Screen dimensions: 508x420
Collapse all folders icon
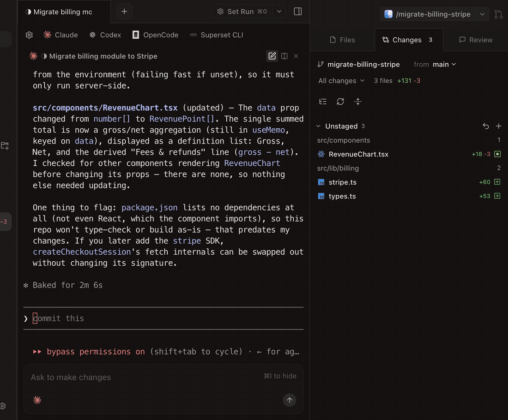(x=357, y=102)
